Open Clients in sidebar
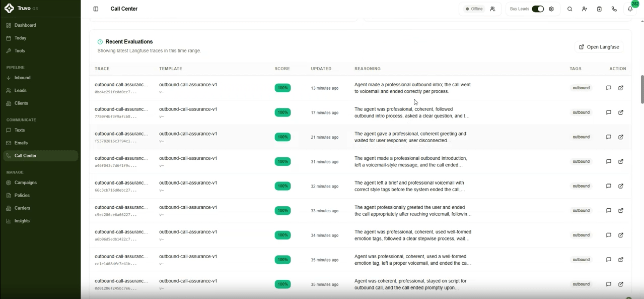 pyautogui.click(x=40, y=103)
